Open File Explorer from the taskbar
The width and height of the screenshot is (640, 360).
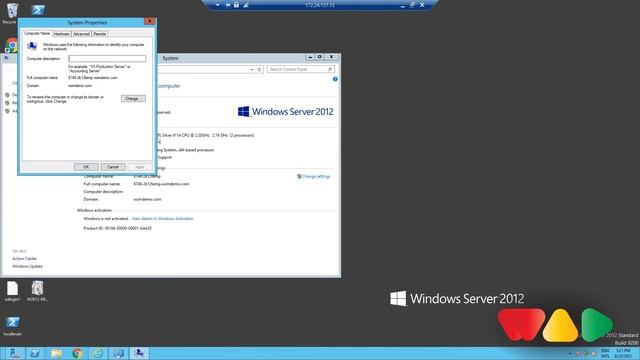click(56, 353)
